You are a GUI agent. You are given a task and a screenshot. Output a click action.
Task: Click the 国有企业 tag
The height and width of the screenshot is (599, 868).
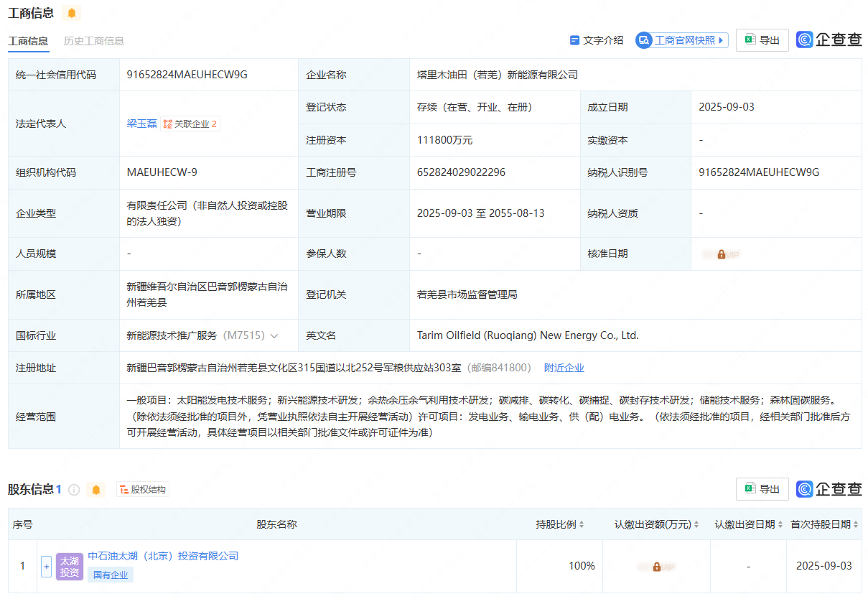click(111, 575)
